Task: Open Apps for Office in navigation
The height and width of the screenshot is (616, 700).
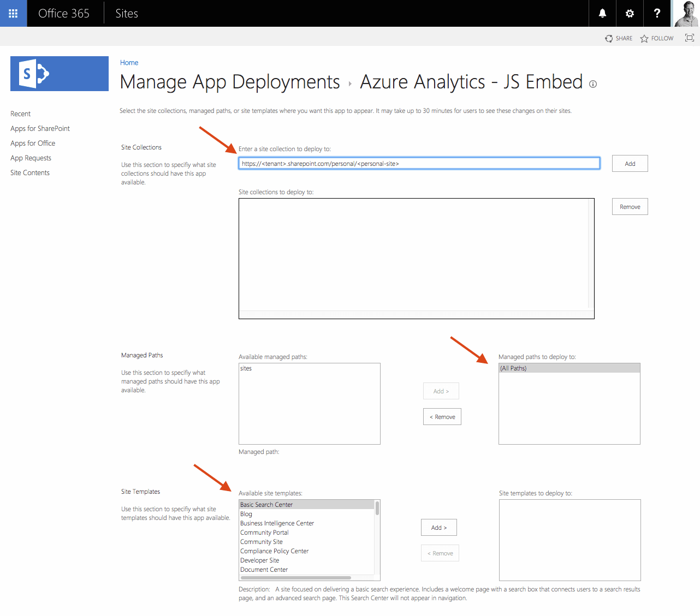Action: click(33, 143)
